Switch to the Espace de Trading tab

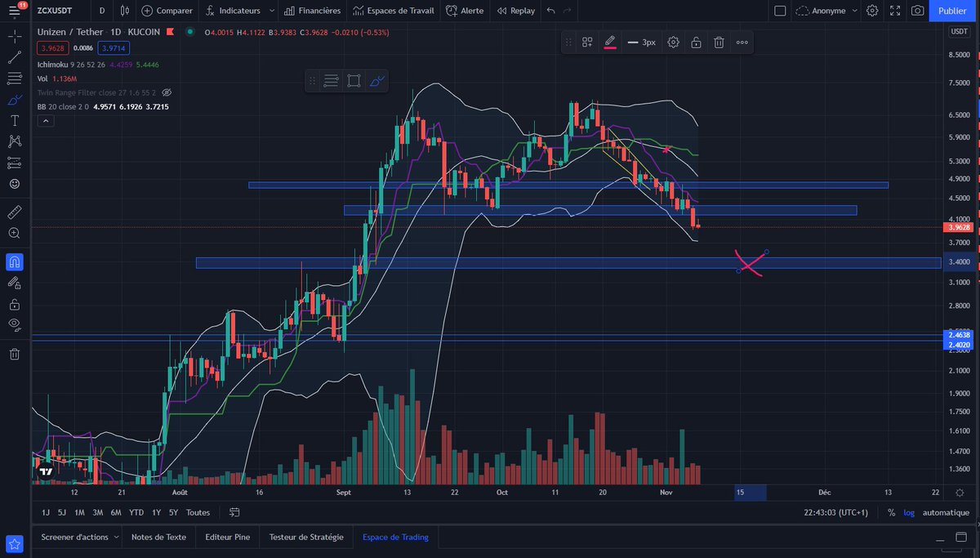click(396, 537)
